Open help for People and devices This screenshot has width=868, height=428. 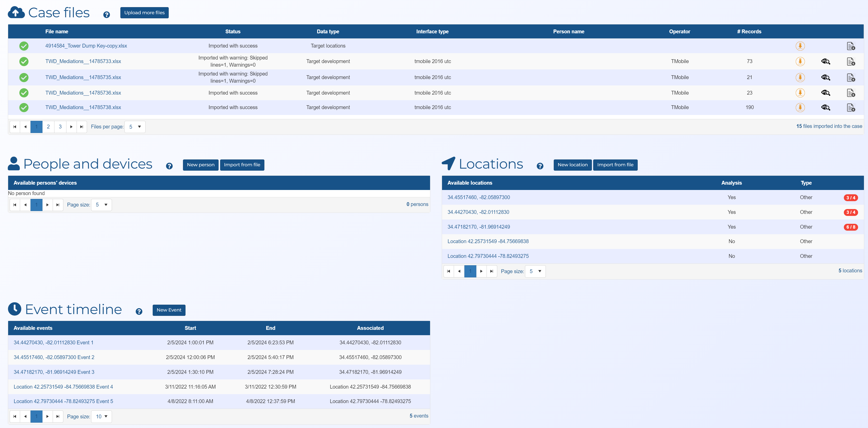coord(169,166)
